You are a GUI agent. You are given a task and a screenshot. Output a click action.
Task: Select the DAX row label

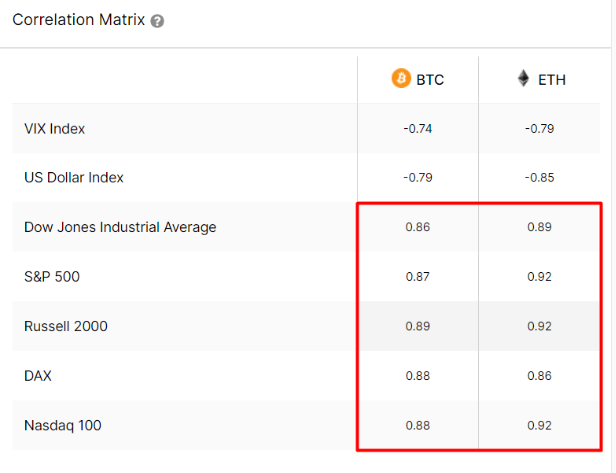pos(38,376)
